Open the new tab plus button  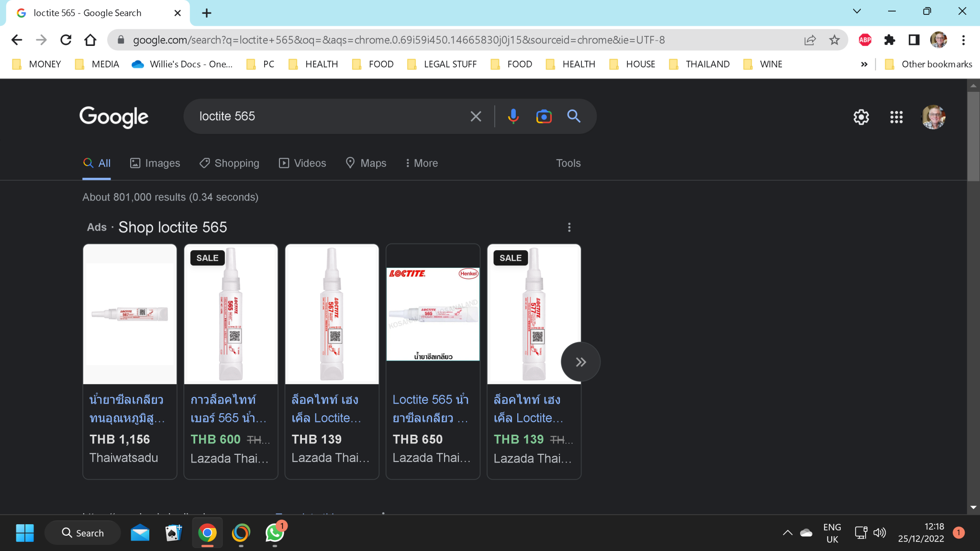(207, 13)
